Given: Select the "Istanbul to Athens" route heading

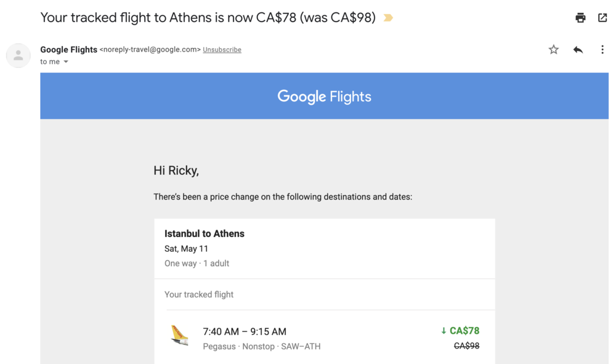Looking at the screenshot, I should coord(205,233).
